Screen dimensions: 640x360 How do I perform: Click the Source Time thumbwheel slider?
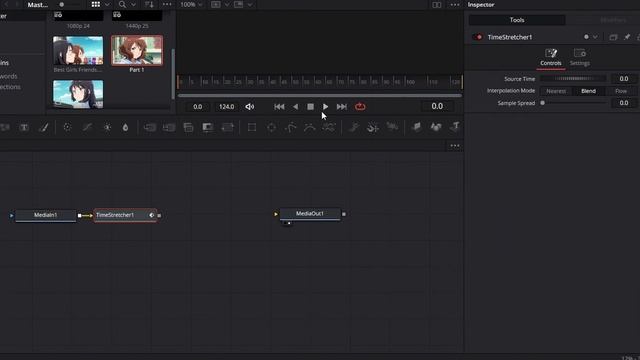click(573, 79)
